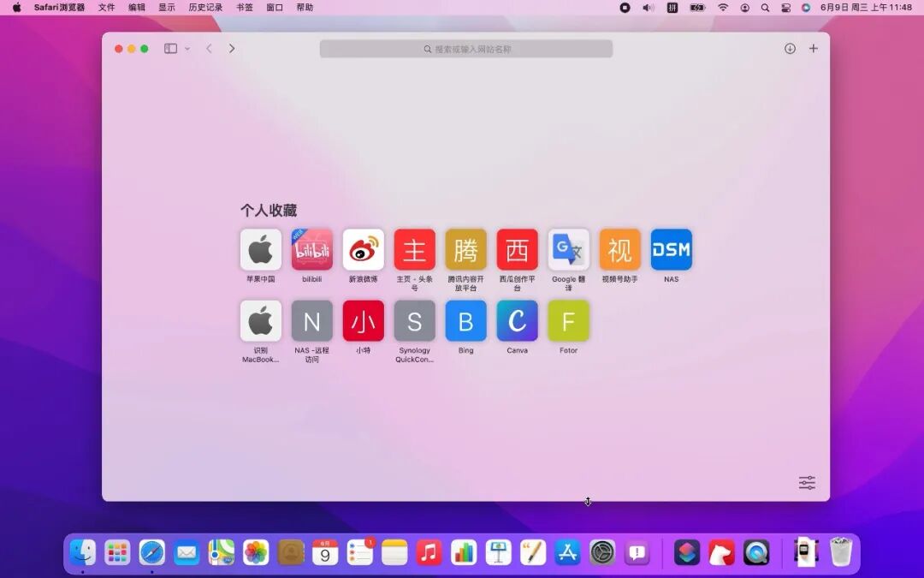924x578 pixels.
Task: Create a new tab with the plus button
Action: pos(813,49)
